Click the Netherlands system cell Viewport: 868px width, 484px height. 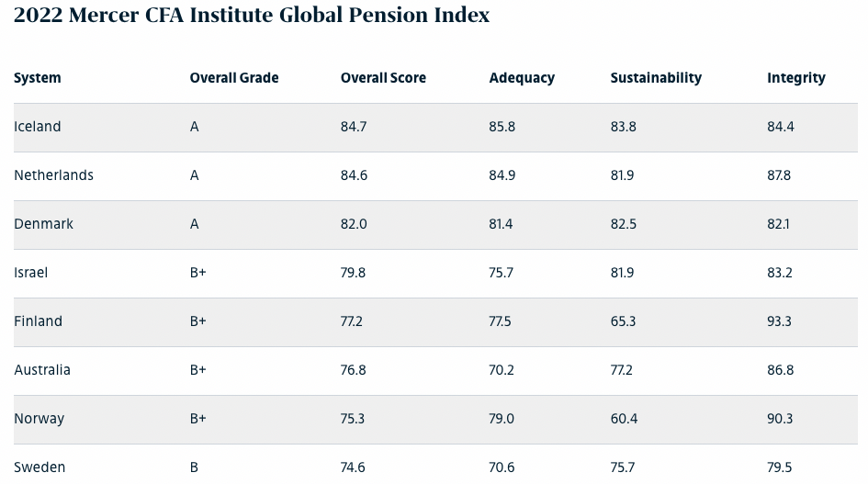(x=53, y=175)
